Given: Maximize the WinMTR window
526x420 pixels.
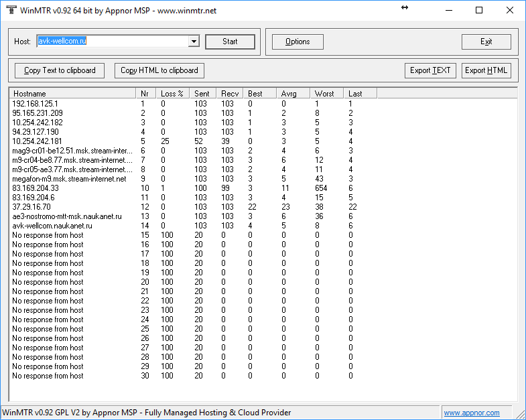Looking at the screenshot, I should pyautogui.click(x=479, y=10).
